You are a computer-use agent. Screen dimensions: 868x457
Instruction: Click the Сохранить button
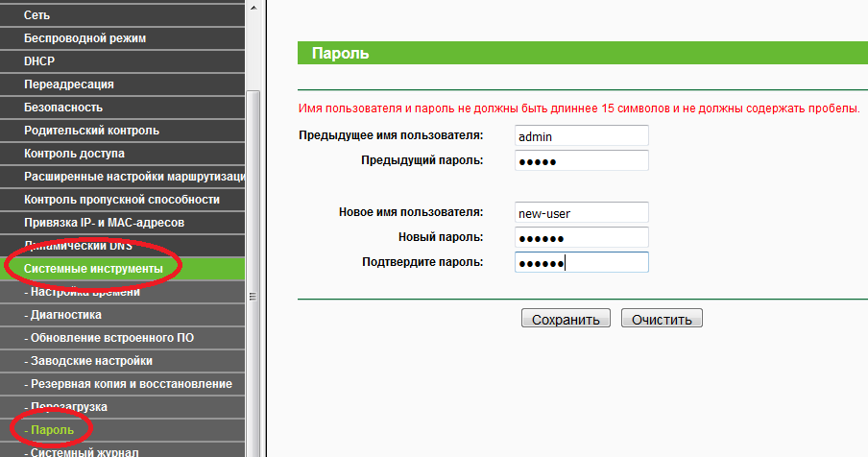tap(566, 319)
